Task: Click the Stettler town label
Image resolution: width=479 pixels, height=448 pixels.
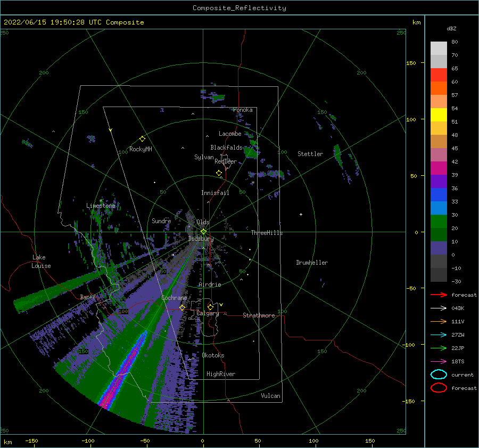Action: click(x=310, y=154)
